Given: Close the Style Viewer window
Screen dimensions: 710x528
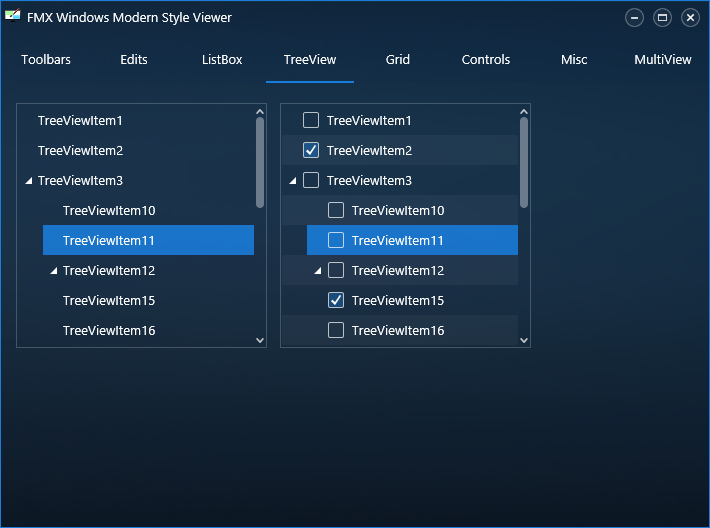Looking at the screenshot, I should click(690, 18).
